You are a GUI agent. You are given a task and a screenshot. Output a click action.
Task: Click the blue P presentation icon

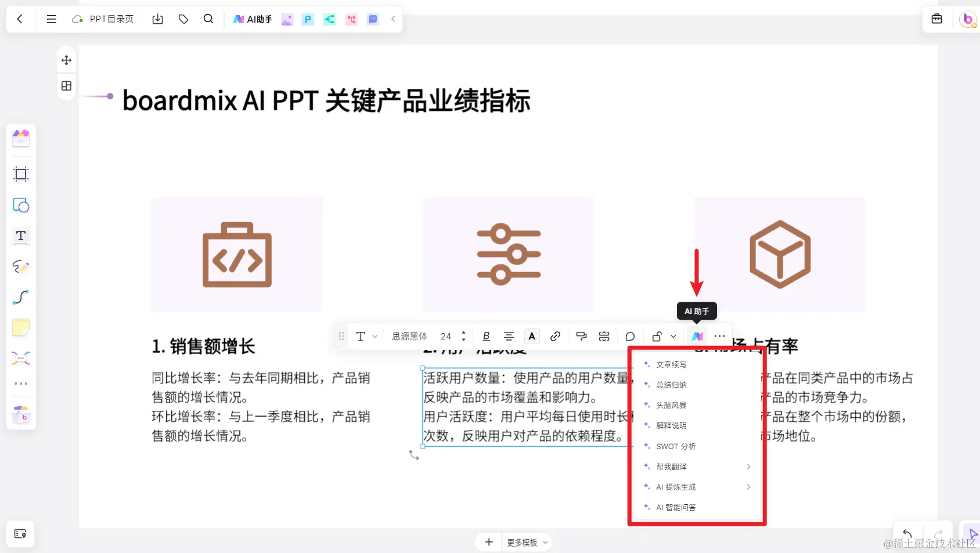click(x=308, y=19)
